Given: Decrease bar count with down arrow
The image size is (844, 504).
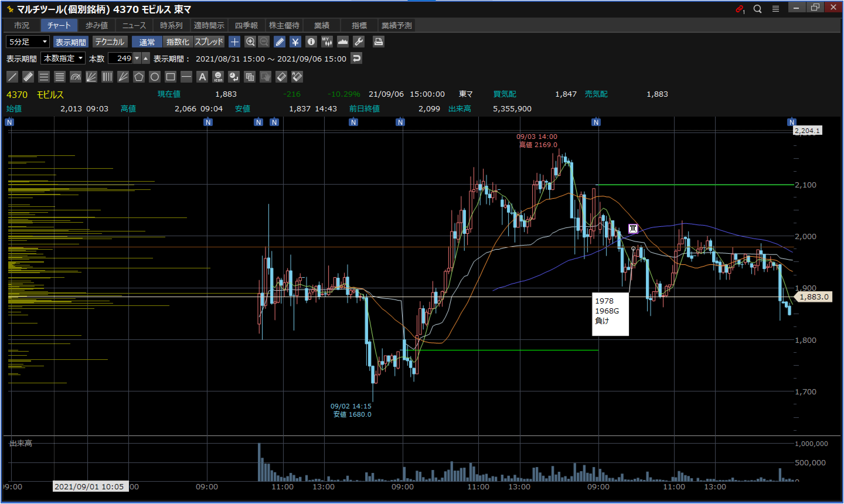Looking at the screenshot, I should tap(137, 58).
